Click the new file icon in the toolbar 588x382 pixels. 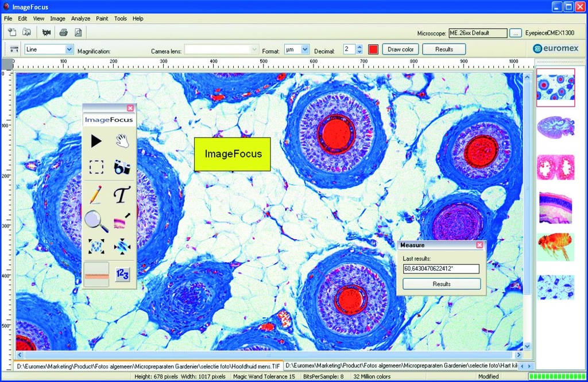click(13, 33)
